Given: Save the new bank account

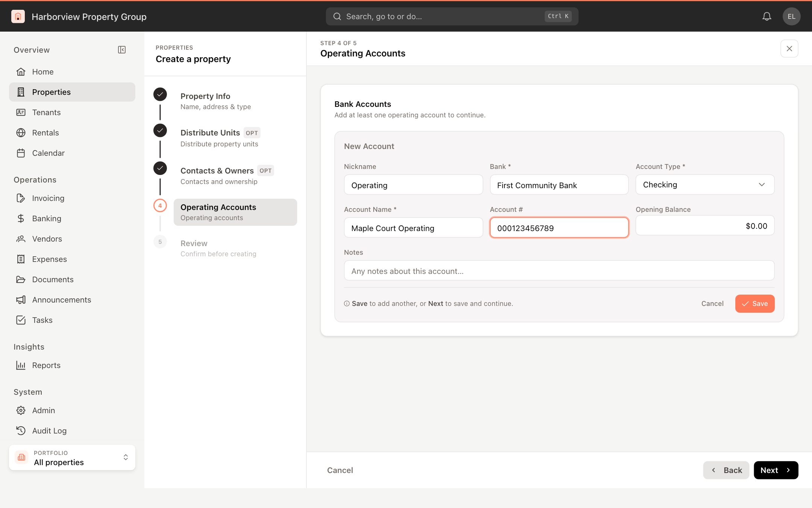Looking at the screenshot, I should click(755, 304).
